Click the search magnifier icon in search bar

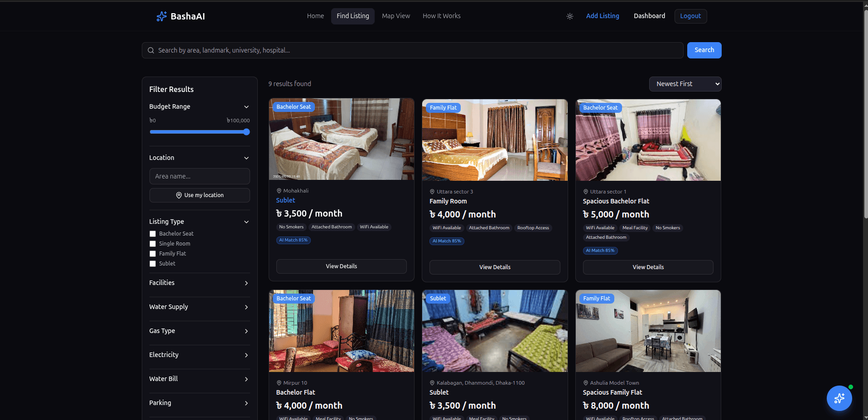click(x=151, y=50)
